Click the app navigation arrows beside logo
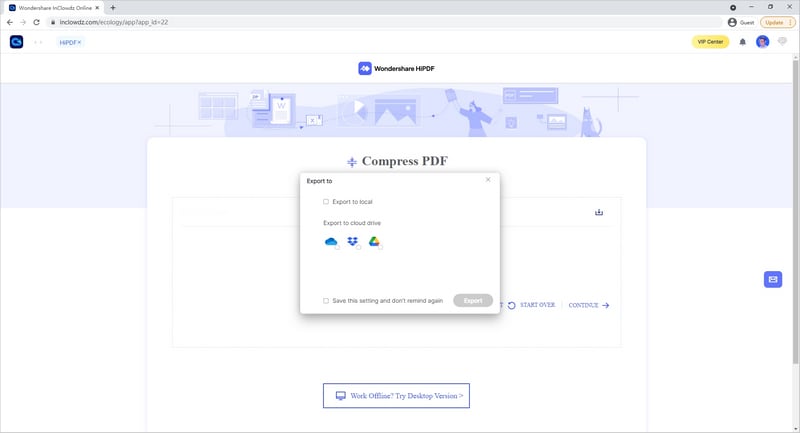The image size is (800, 433). click(38, 42)
